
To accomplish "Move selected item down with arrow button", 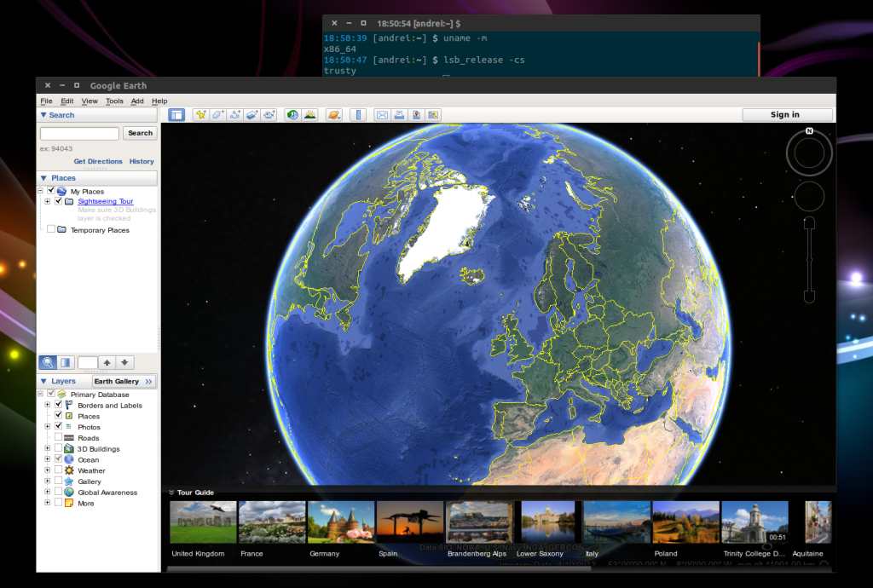I will coord(124,363).
